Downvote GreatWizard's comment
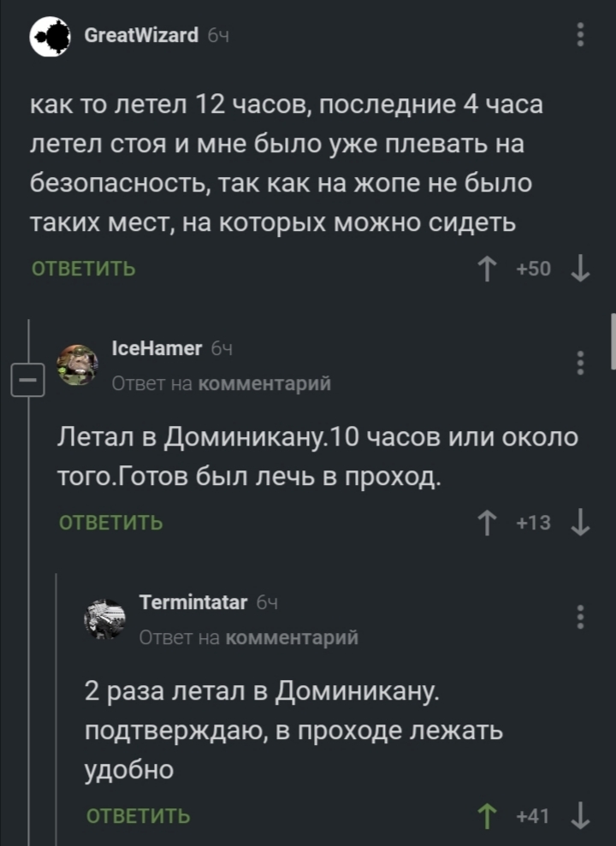616x846 pixels. click(x=579, y=270)
